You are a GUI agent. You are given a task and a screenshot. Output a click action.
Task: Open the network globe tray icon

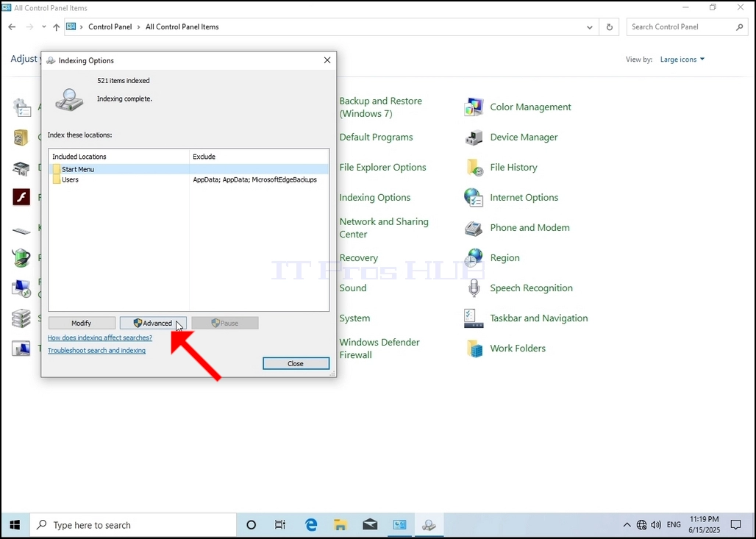click(x=641, y=525)
